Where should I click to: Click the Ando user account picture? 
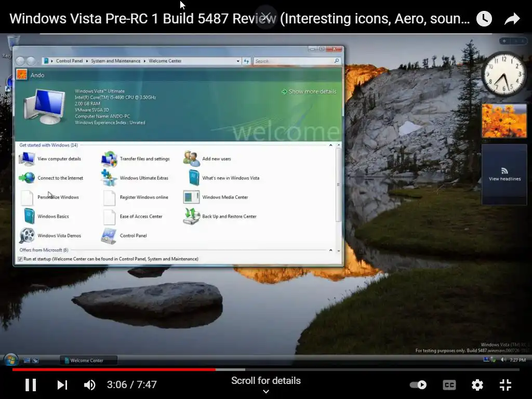coord(22,75)
